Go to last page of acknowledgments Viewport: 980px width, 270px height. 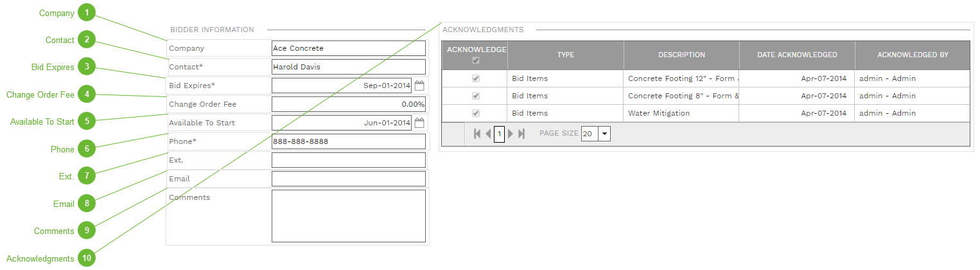[x=521, y=134]
